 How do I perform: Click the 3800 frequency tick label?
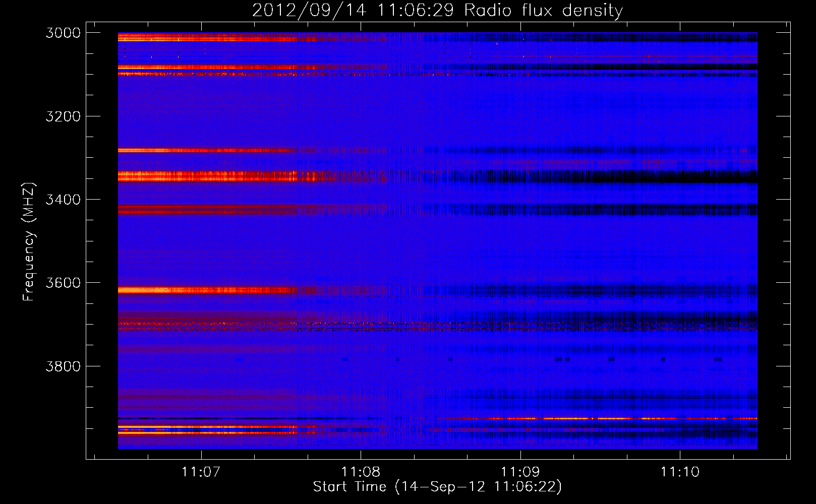63,366
